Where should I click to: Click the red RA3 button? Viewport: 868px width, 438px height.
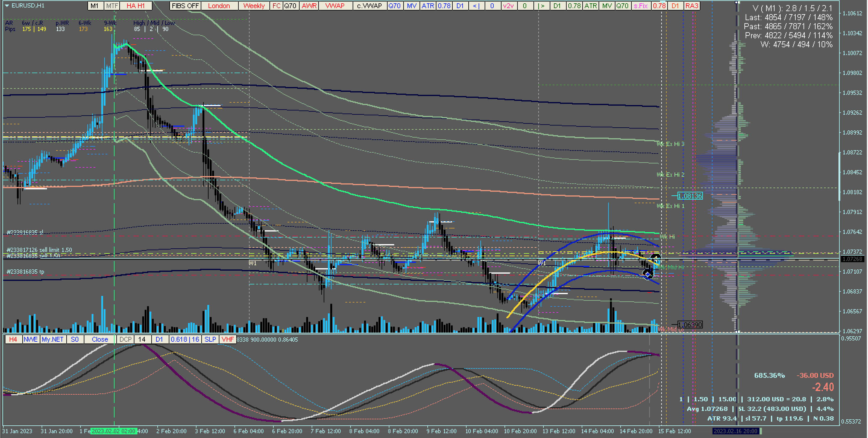tap(691, 6)
